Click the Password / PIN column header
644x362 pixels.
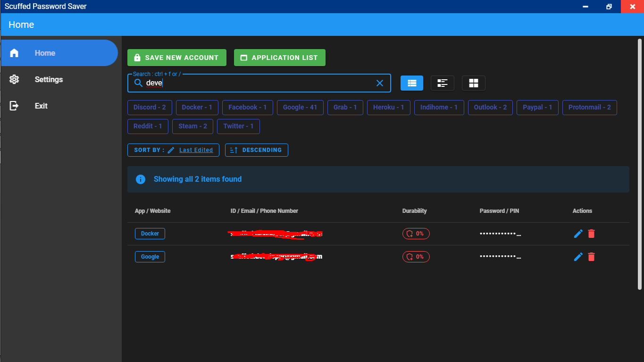click(x=499, y=211)
